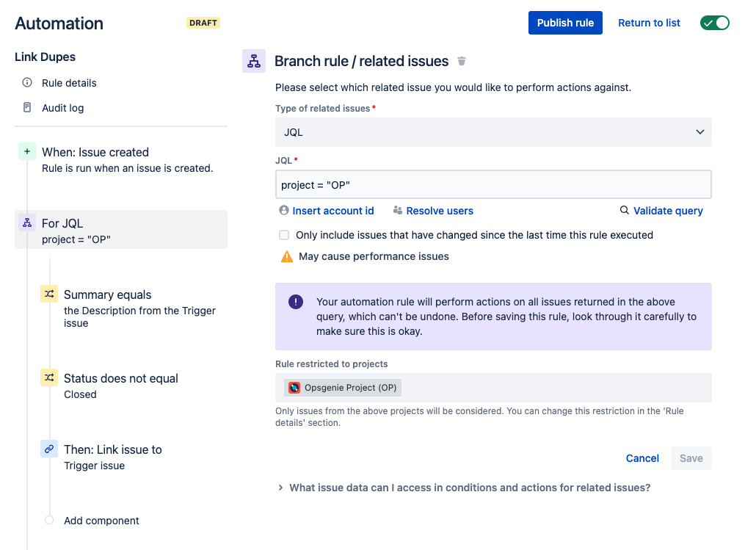This screenshot has height=550, width=756.
Task: Click inside the JQL query input field
Action: coord(493,184)
